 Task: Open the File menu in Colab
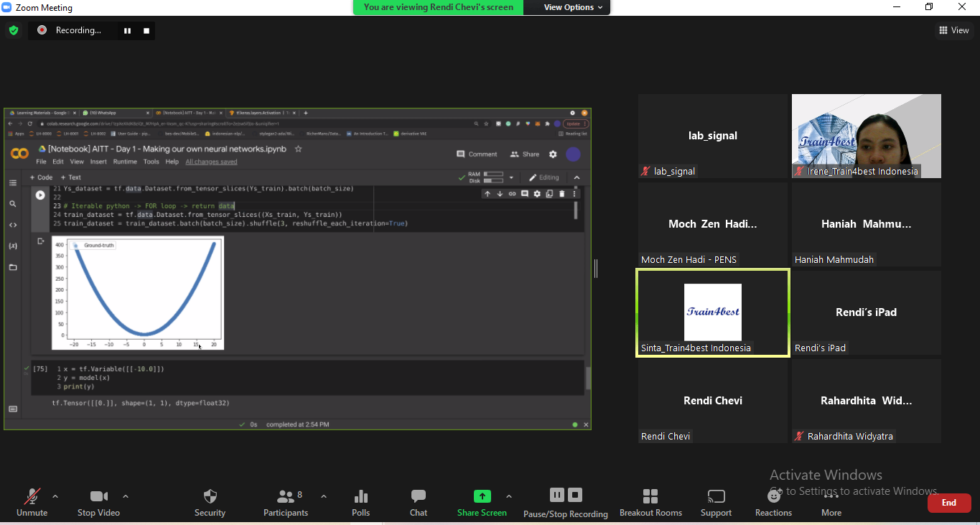click(x=42, y=162)
